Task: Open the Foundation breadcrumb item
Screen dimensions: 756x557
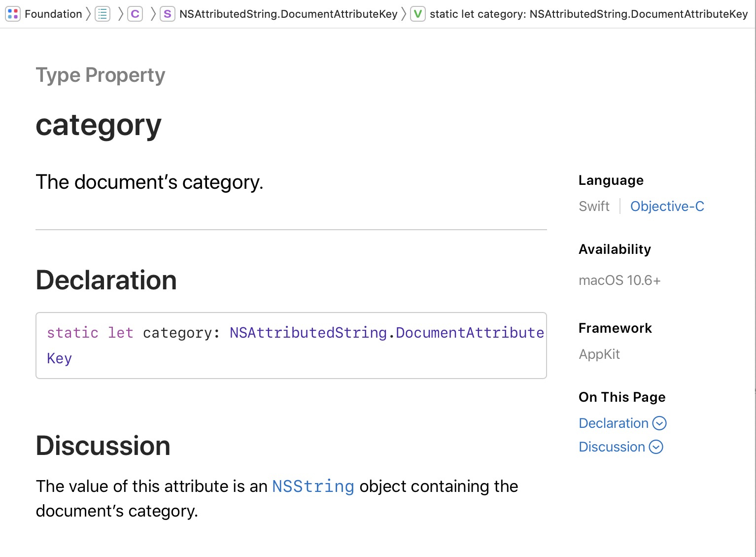Action: tap(53, 14)
